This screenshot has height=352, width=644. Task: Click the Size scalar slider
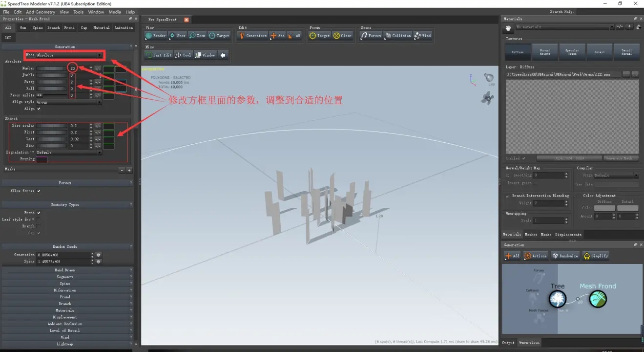click(x=52, y=126)
